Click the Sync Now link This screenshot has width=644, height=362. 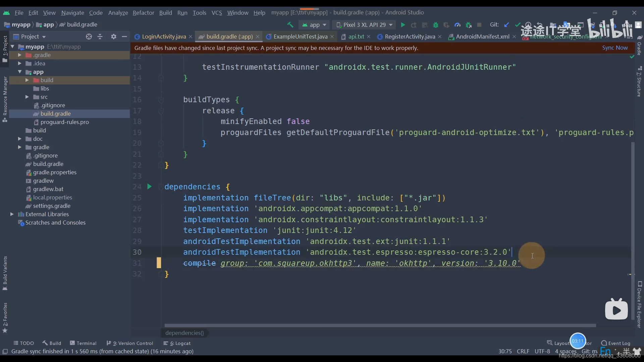[x=615, y=48]
